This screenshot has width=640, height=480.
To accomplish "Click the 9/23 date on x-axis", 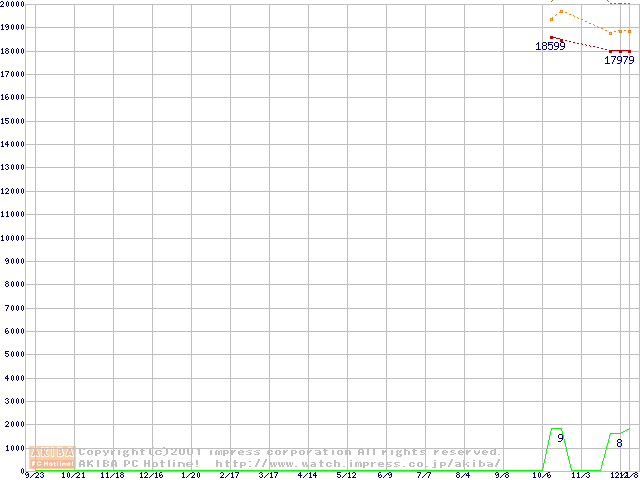I will tap(35, 476).
